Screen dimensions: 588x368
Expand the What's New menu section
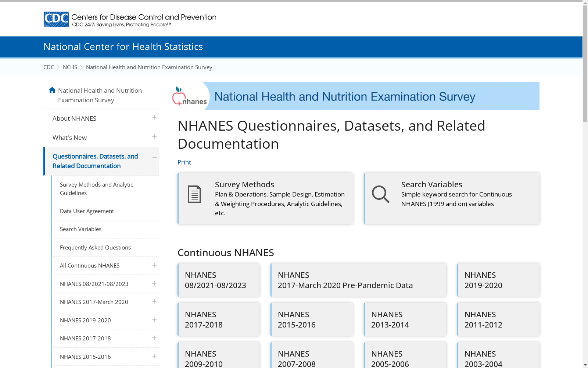click(154, 137)
